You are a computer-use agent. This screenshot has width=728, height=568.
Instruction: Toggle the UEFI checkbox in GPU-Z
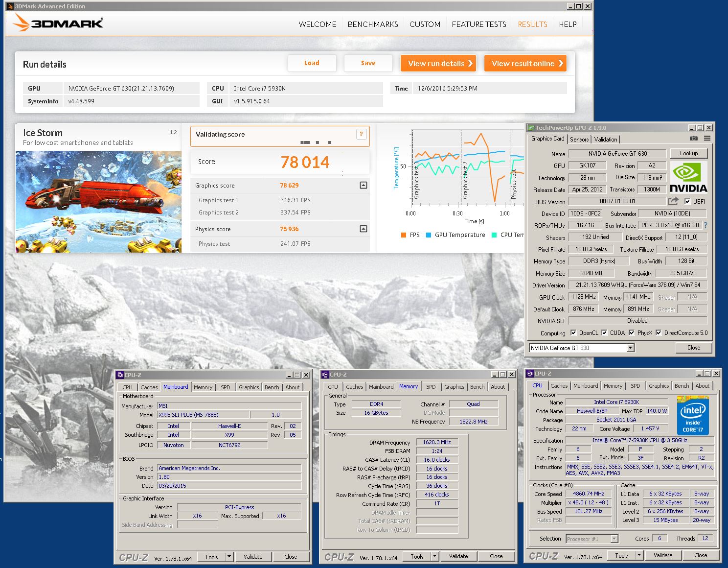(x=687, y=201)
